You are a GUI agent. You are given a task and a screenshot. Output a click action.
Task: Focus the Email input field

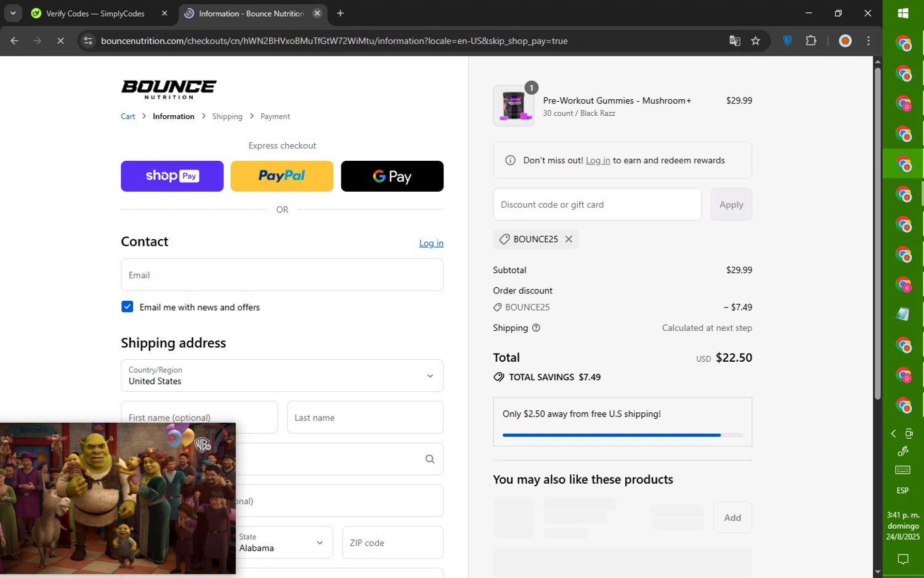[x=282, y=275]
